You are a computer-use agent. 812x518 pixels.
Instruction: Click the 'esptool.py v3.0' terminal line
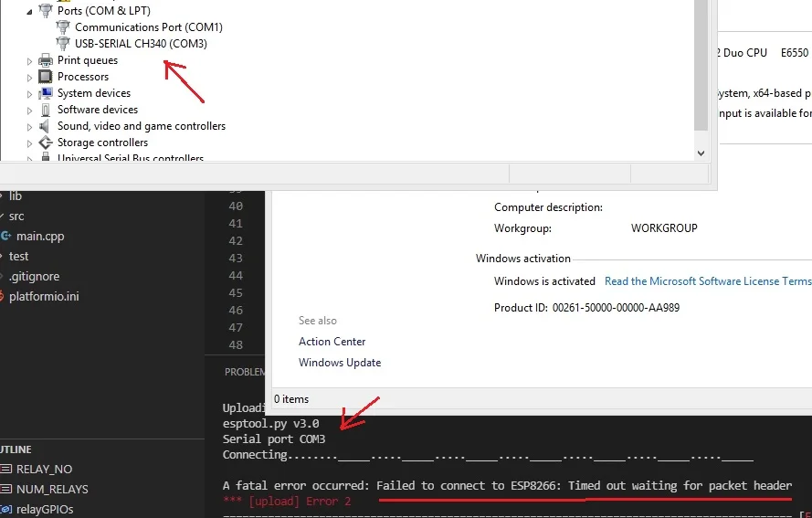(271, 424)
